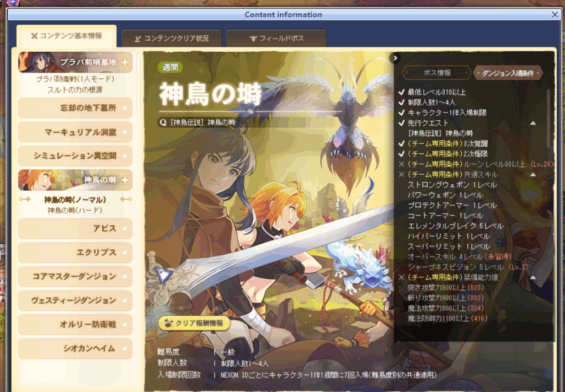Click the [神鳥伝説] 神鳥の塒 prerequisite quest text

pos(440,133)
